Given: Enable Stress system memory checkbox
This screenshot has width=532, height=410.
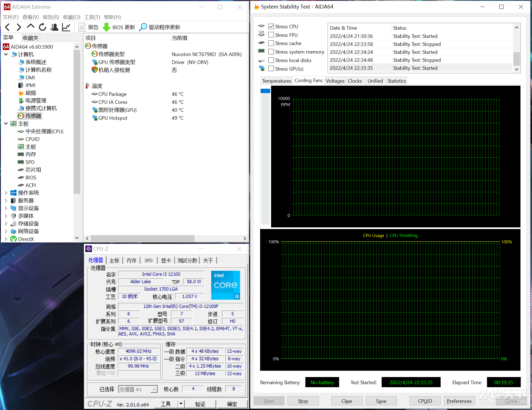Looking at the screenshot, I should tap(271, 52).
